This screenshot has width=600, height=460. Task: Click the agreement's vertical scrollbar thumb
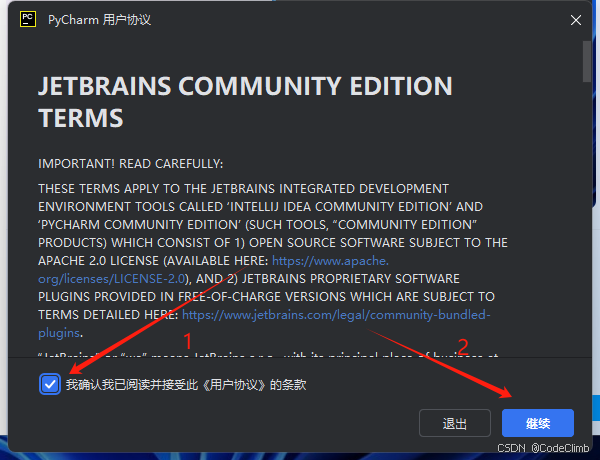[587, 61]
